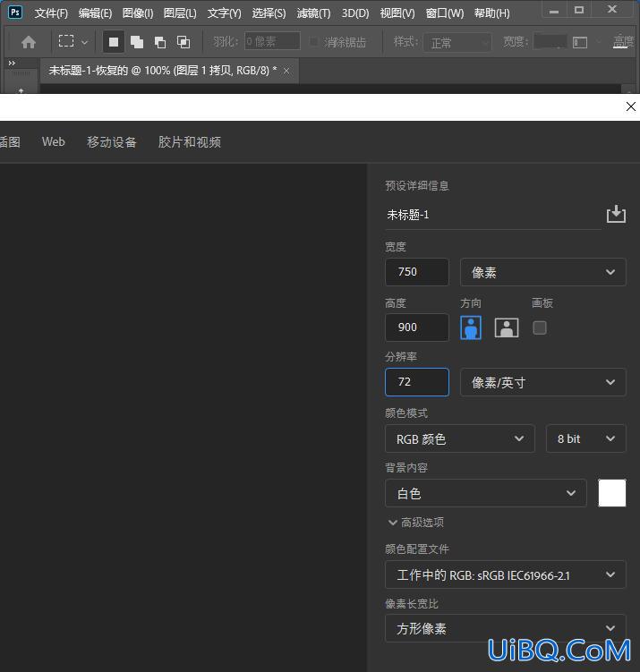The width and height of the screenshot is (640, 672).
Task: Click the white background color swatch
Action: pos(611,493)
